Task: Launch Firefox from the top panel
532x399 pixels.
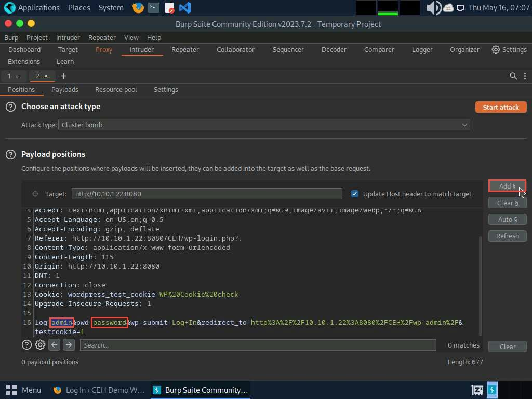Action: click(138, 8)
